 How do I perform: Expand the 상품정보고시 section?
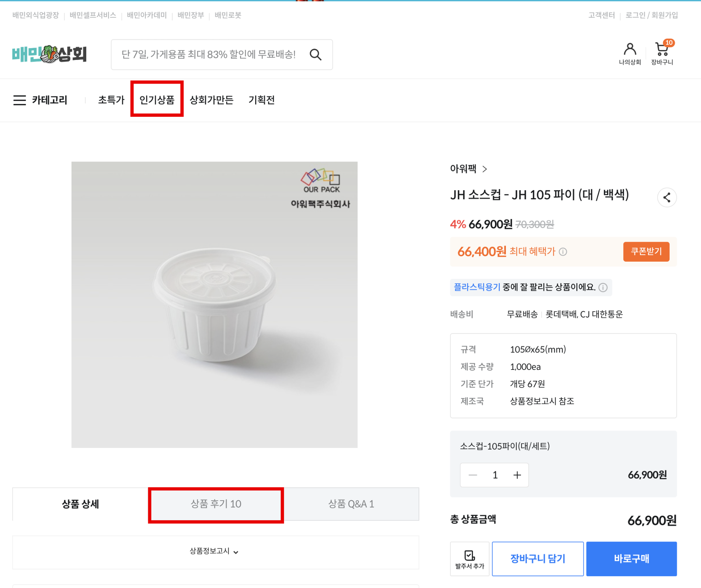[x=215, y=551]
